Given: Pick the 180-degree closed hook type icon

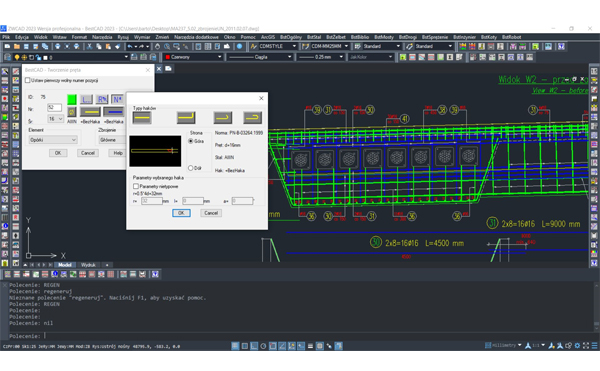Looking at the screenshot, I should coord(253,118).
